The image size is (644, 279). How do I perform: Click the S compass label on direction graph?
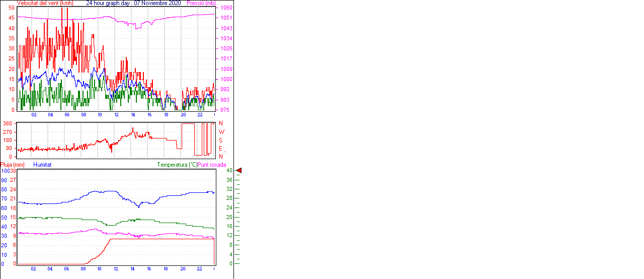coord(220,140)
